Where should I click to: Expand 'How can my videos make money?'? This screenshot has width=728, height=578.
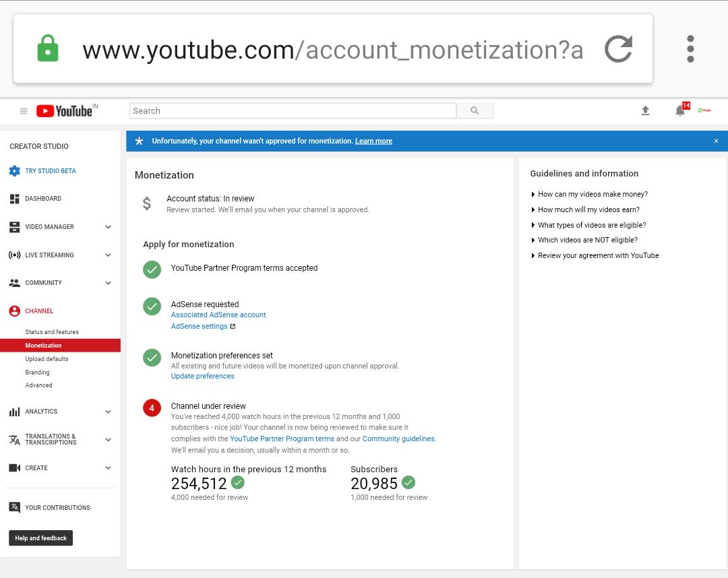click(589, 194)
